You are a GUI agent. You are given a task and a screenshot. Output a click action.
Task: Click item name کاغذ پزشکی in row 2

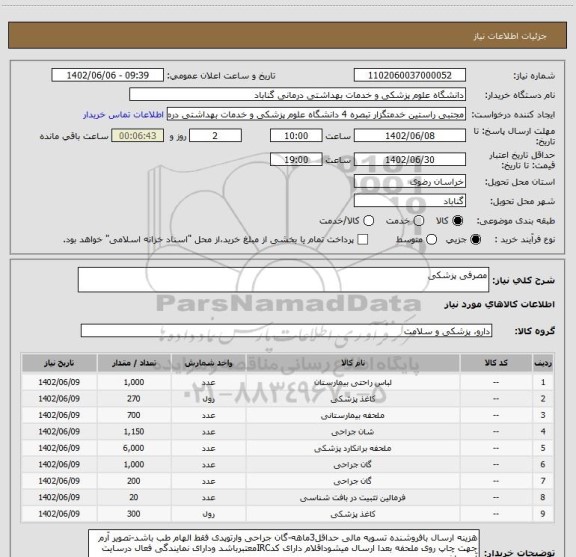coord(353,399)
